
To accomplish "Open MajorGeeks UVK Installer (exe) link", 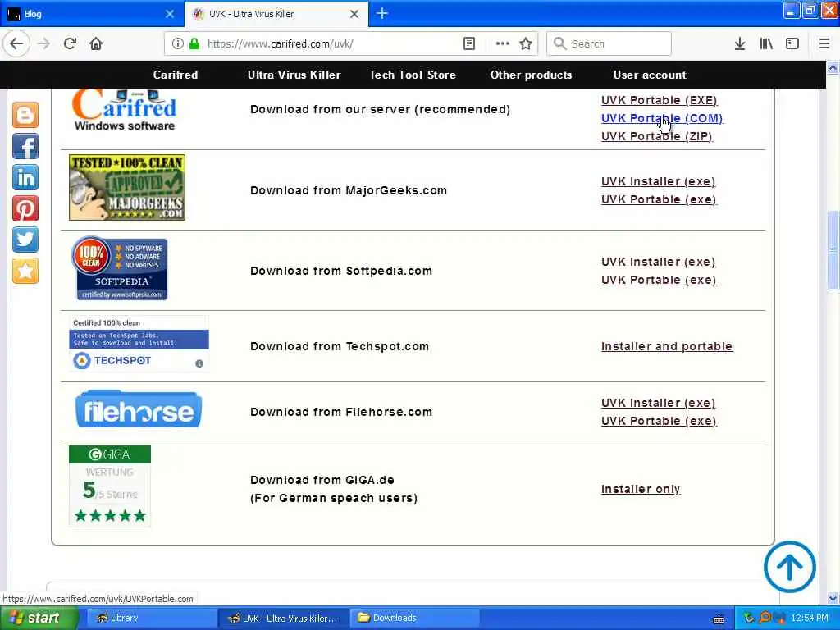I will point(658,181).
